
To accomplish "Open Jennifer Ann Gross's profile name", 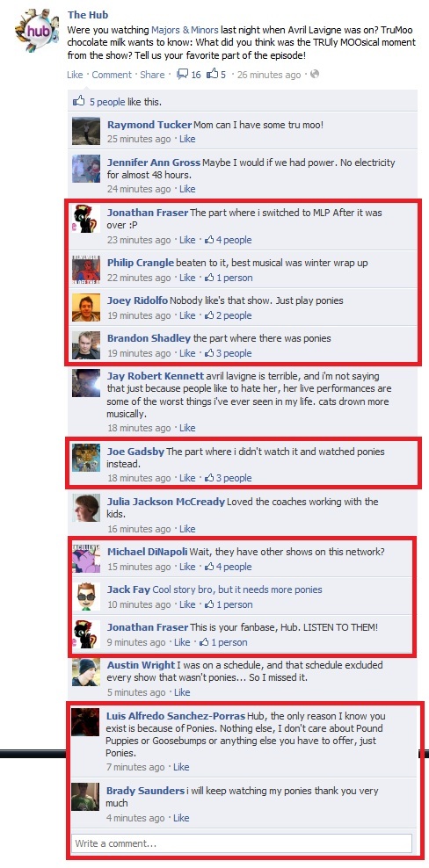I will tap(154, 163).
